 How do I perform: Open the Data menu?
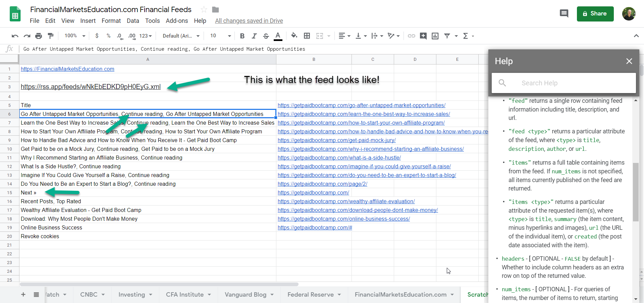click(x=133, y=21)
